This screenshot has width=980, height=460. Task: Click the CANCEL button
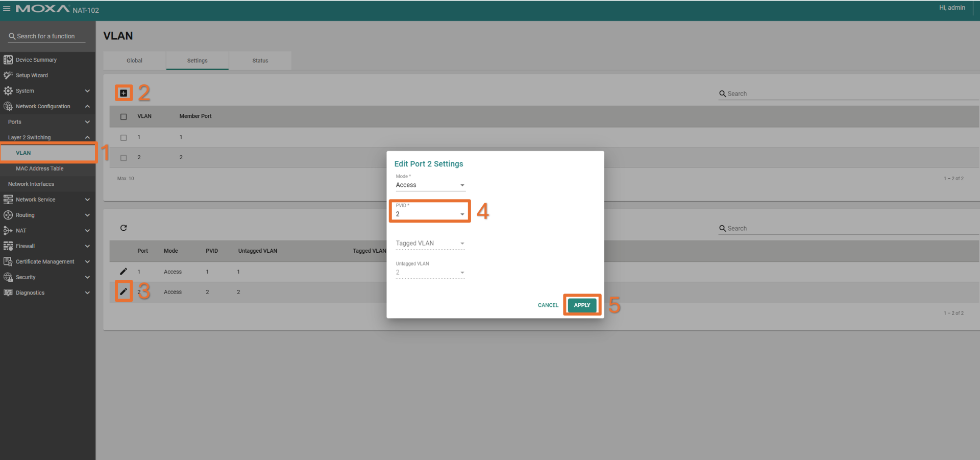click(x=548, y=305)
